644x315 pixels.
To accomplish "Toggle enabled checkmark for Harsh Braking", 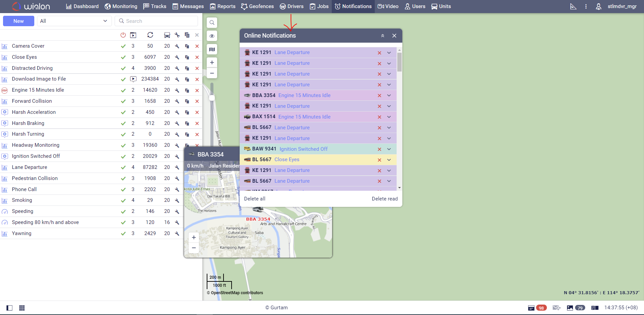I will click(x=123, y=124).
